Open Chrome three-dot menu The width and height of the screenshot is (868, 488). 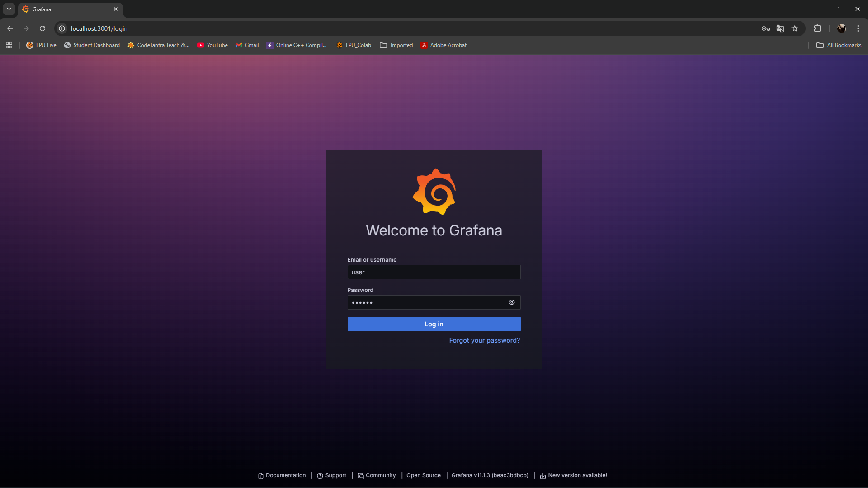[x=858, y=28]
